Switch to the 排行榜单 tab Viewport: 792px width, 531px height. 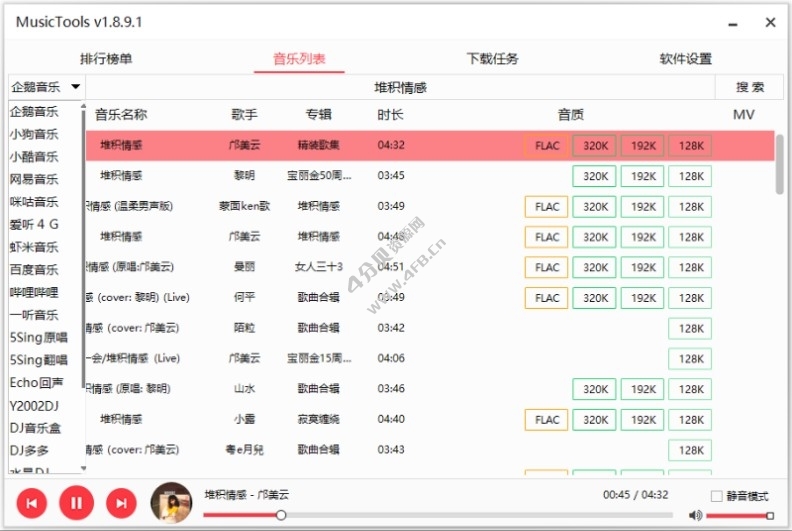106,59
